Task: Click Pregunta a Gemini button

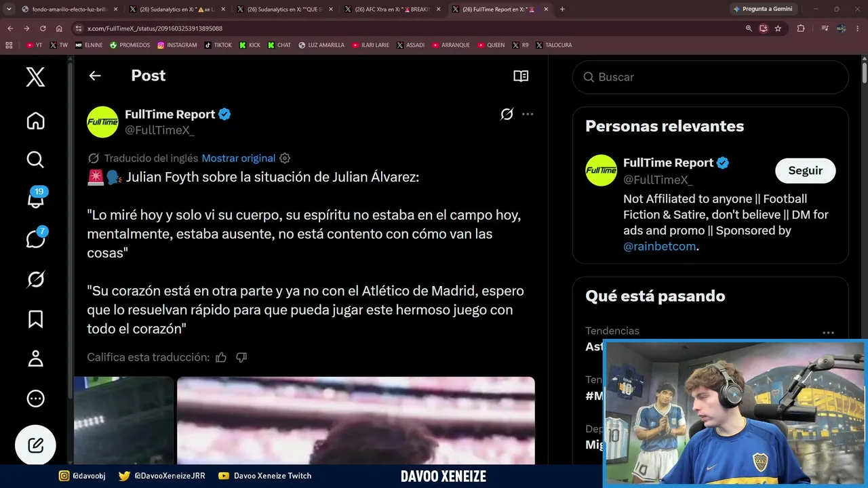Action: [x=763, y=9]
